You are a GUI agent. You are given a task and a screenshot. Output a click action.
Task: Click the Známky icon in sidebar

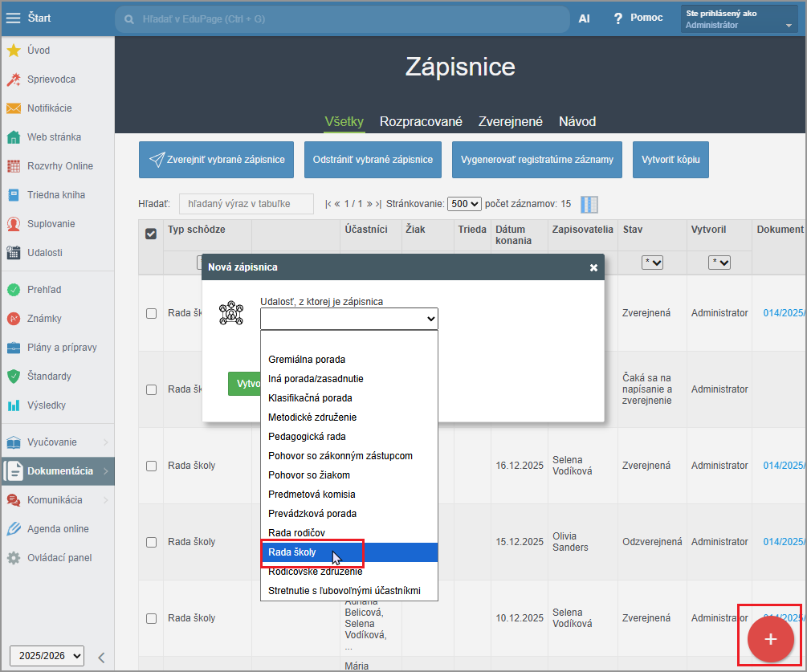click(x=14, y=319)
